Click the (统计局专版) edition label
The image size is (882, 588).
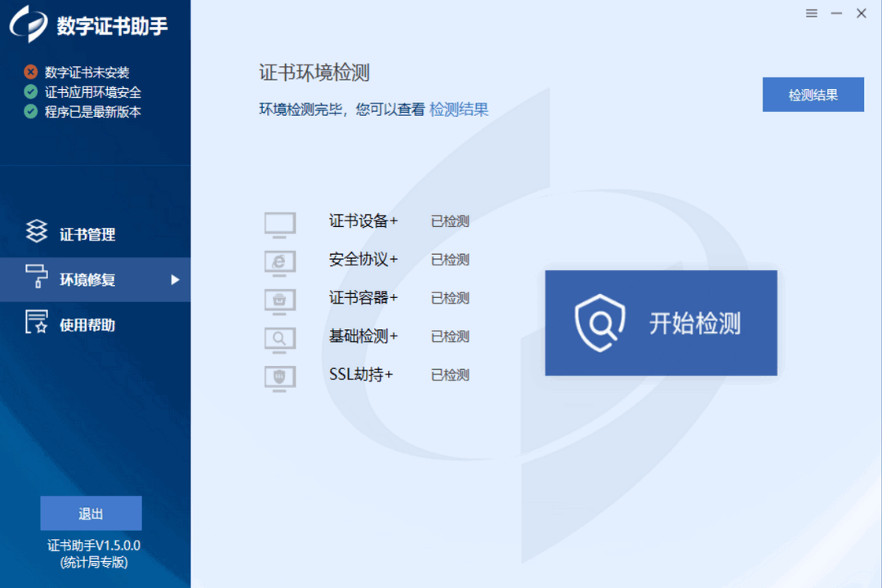[94, 562]
